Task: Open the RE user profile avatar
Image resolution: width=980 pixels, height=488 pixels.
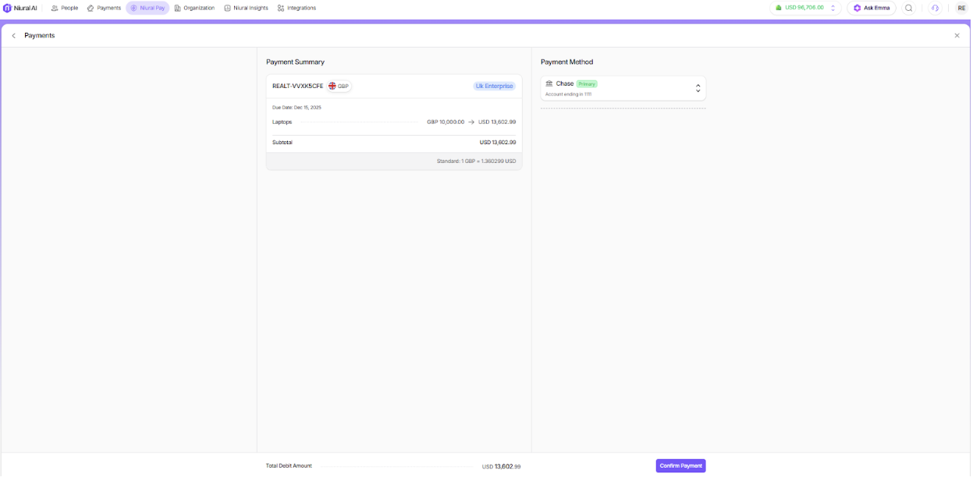Action: click(961, 8)
